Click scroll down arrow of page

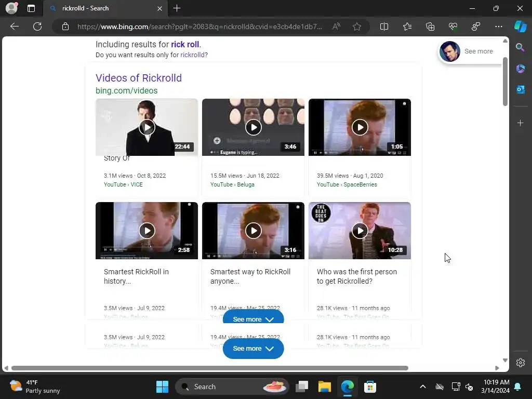pos(505,360)
